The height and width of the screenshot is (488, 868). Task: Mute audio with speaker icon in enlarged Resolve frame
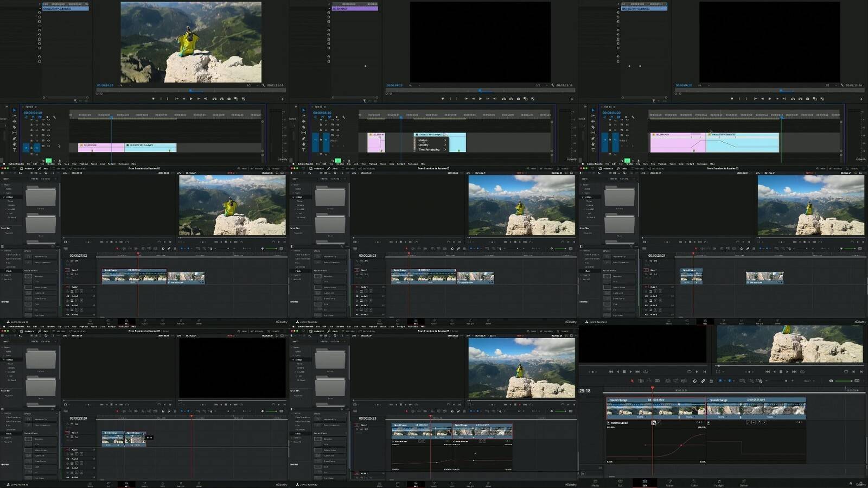pos(831,381)
